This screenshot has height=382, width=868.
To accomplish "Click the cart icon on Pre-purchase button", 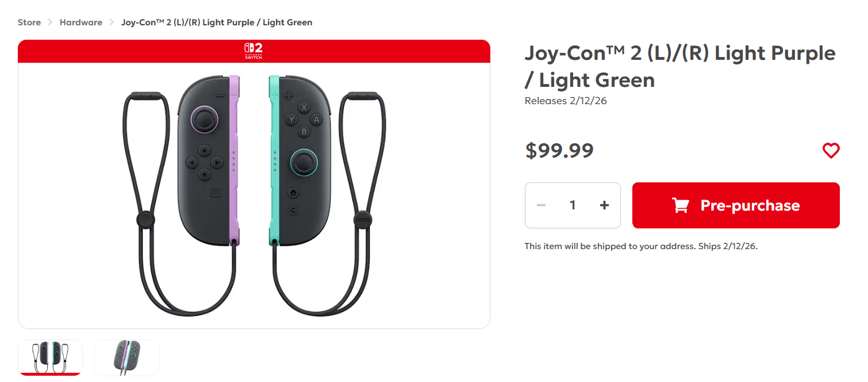I will click(681, 205).
